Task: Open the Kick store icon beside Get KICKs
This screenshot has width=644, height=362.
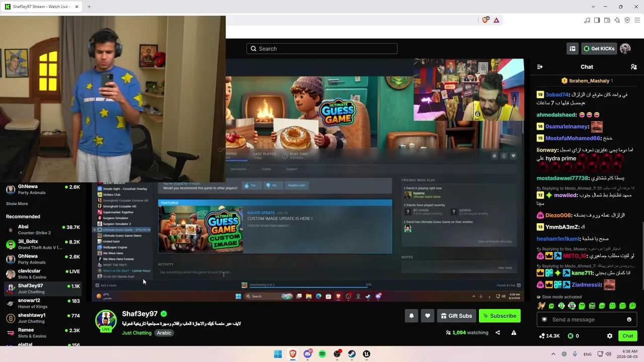Action: (x=573, y=49)
